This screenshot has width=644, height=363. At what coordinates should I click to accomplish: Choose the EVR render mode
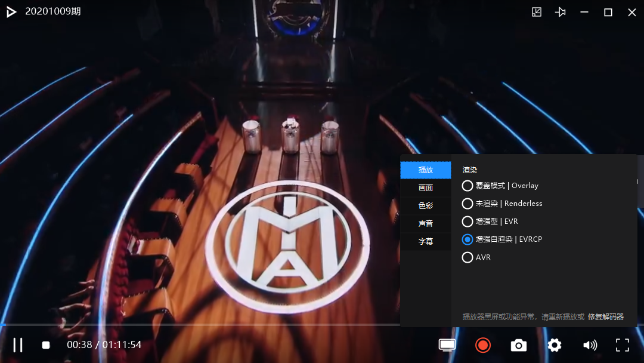pos(490,222)
